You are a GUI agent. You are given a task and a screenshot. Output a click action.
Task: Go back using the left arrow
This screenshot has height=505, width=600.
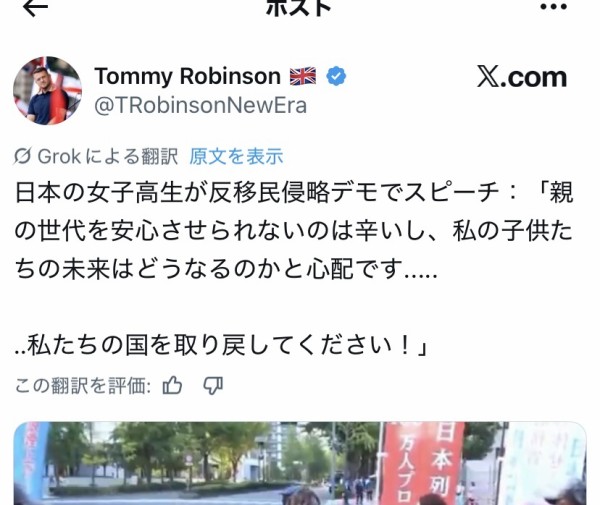click(35, 7)
